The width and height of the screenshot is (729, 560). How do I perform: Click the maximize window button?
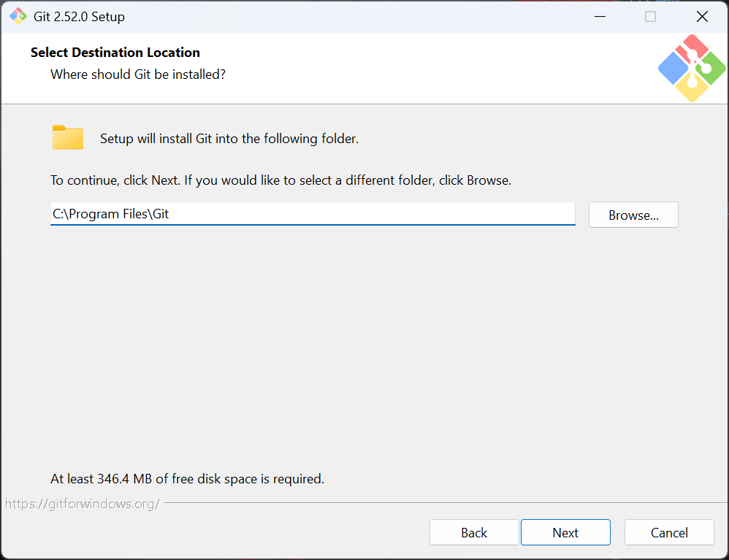coord(650,16)
